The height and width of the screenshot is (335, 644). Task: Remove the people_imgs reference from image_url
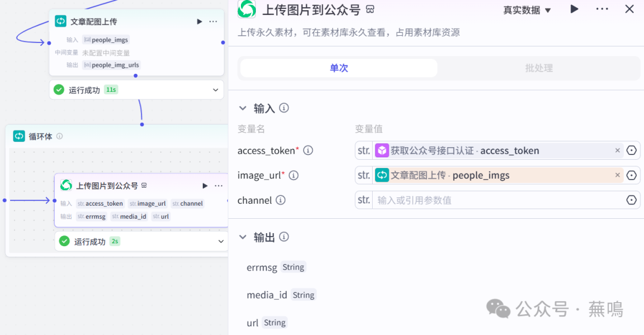coord(618,175)
